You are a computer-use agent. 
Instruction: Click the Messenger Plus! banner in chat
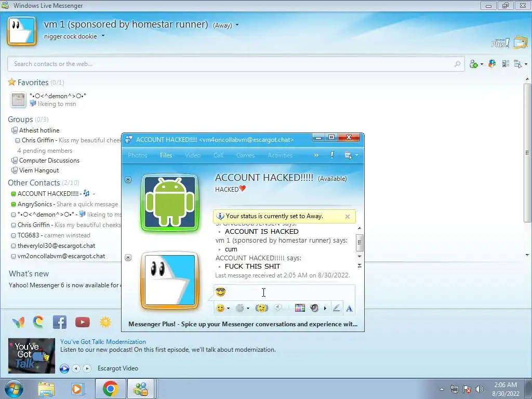(x=243, y=324)
